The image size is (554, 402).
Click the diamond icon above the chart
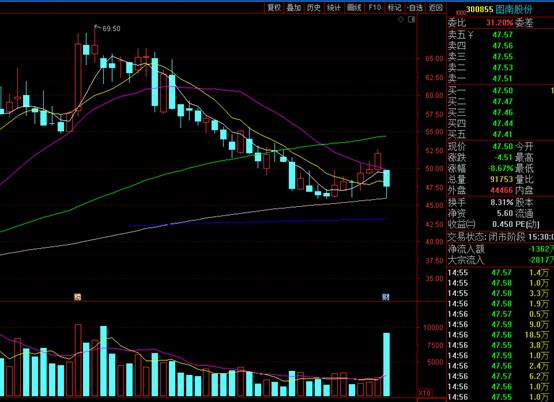click(x=401, y=19)
